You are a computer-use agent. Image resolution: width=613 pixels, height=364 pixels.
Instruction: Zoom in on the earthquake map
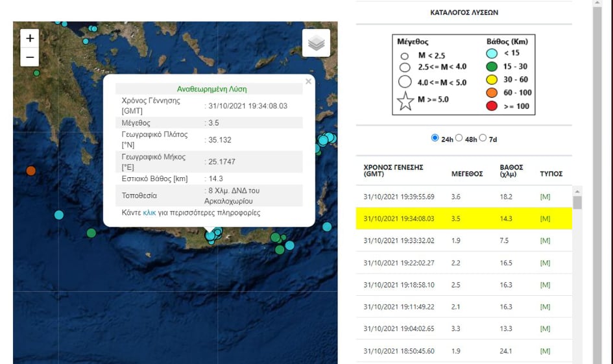(30, 39)
